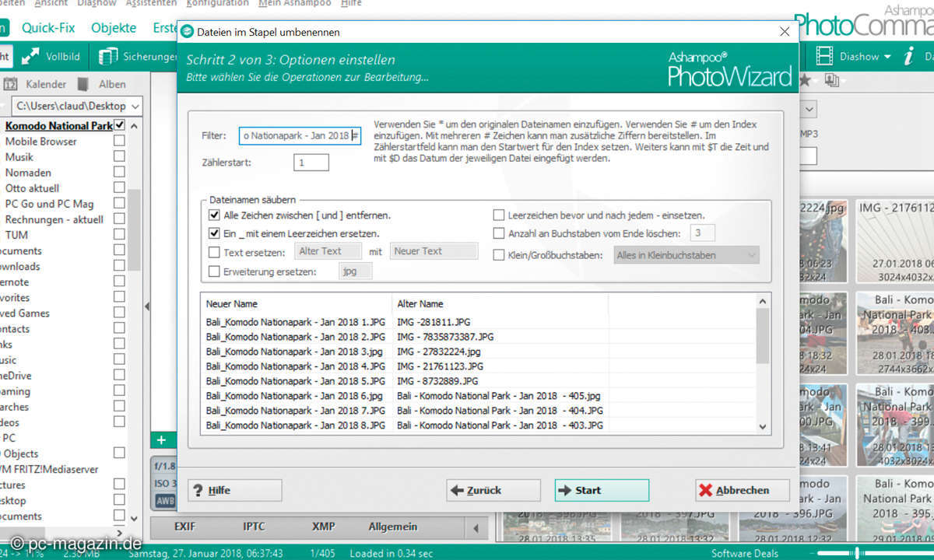Click into the Zählerstart field
Image resolution: width=934 pixels, height=560 pixels.
point(311,163)
